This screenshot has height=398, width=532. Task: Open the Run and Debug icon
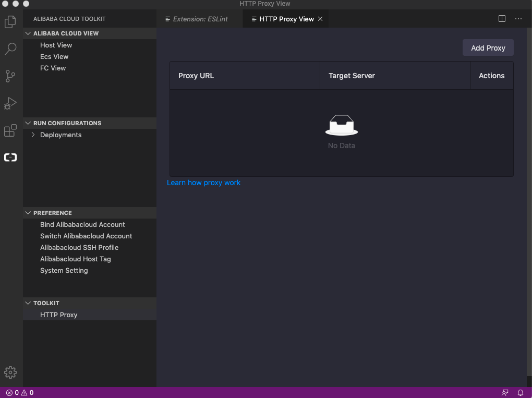click(10, 103)
